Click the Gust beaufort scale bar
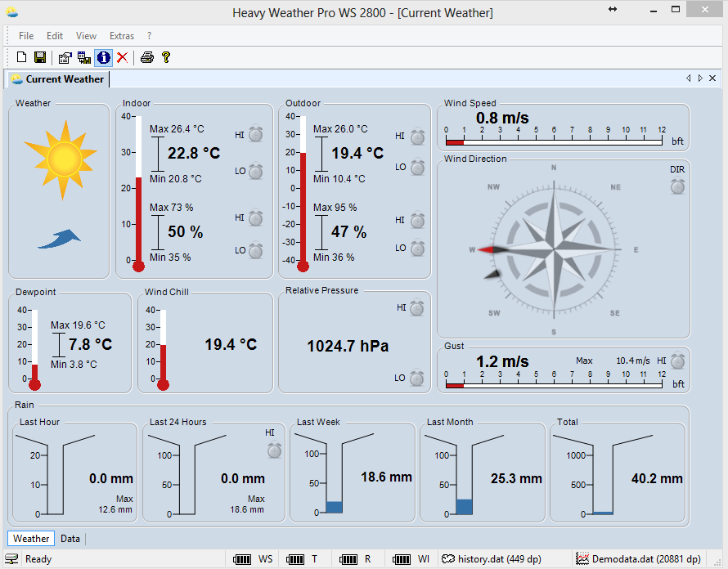This screenshot has width=728, height=569. [554, 385]
